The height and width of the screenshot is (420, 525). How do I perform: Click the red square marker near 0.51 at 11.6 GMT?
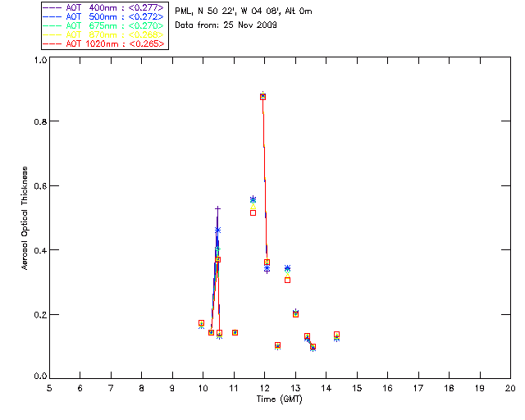253,212
